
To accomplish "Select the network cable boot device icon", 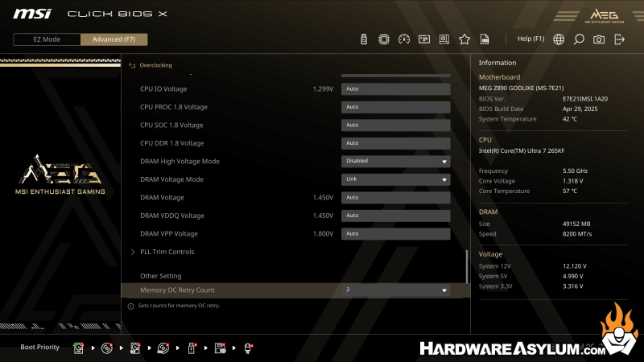I will pos(248,348).
